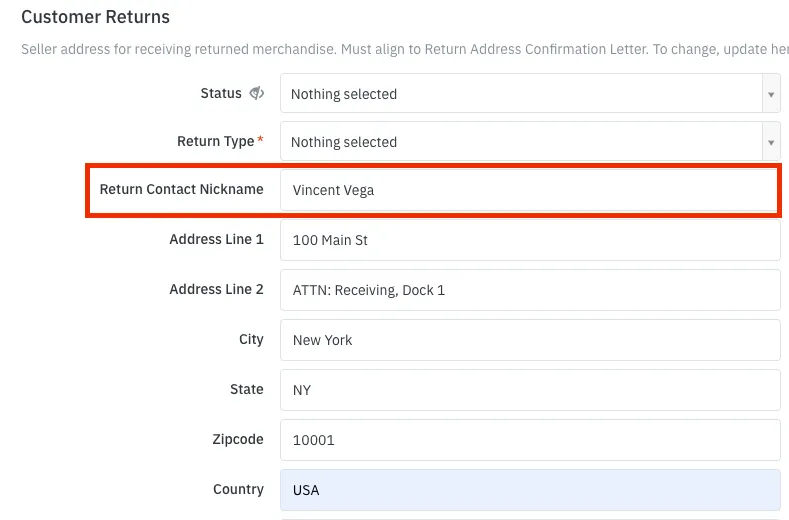Open the Return Type dropdown
Image resolution: width=789 pixels, height=520 pixels.
(530, 141)
